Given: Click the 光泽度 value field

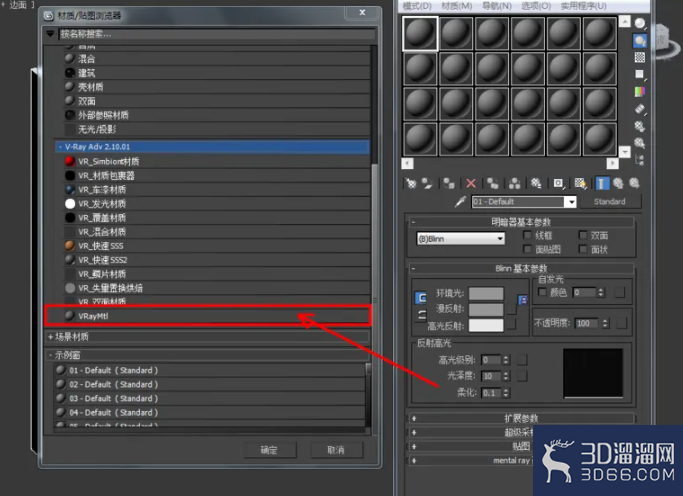Looking at the screenshot, I should point(491,376).
